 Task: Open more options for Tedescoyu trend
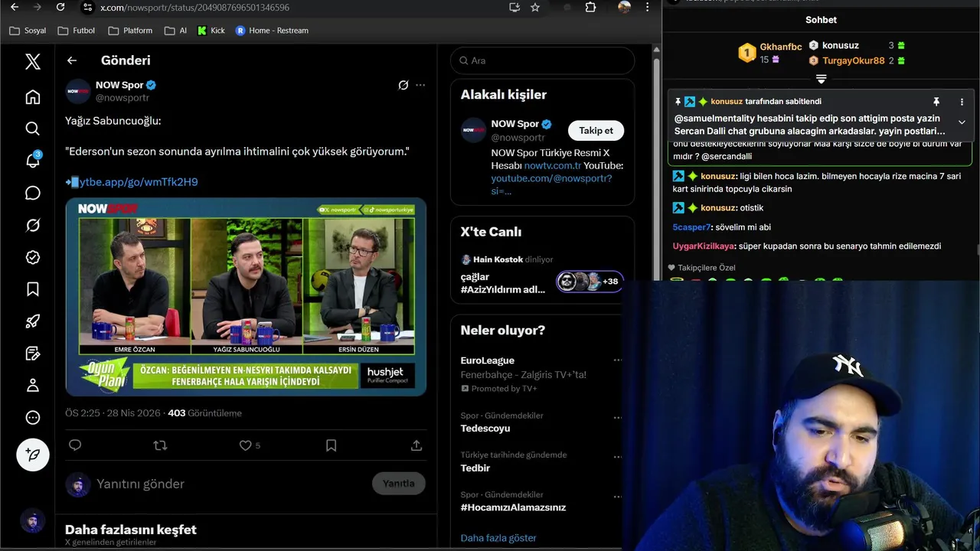(x=617, y=417)
